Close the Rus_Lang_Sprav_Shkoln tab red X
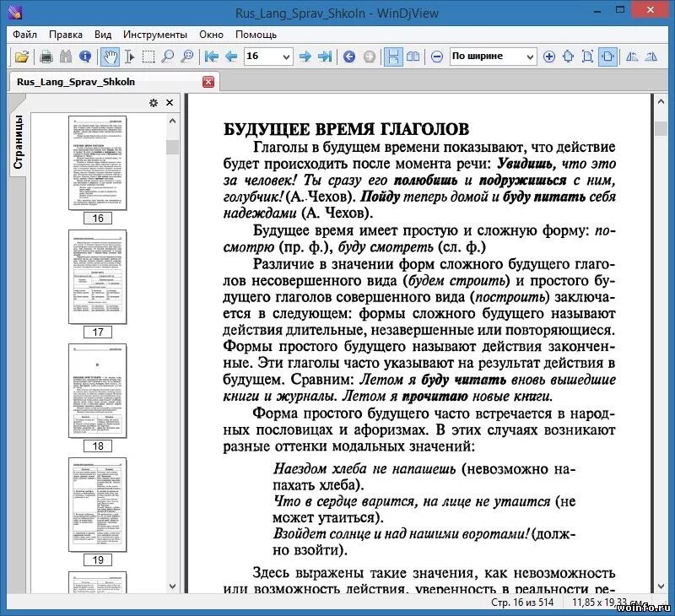The image size is (675, 616). pyautogui.click(x=208, y=82)
